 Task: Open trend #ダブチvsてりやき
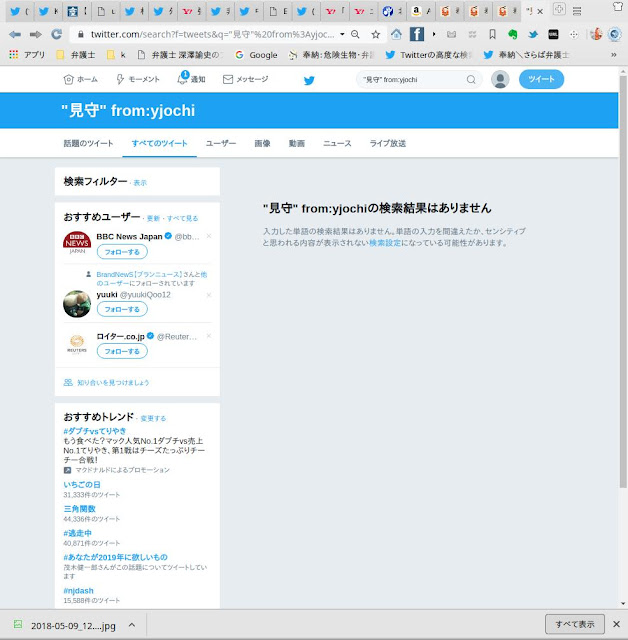(95, 431)
